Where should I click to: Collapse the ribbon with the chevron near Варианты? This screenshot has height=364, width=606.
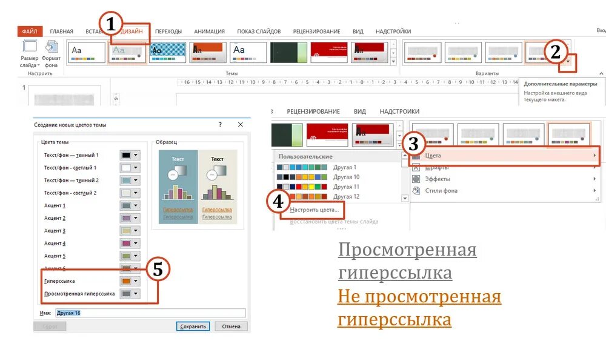pos(601,73)
